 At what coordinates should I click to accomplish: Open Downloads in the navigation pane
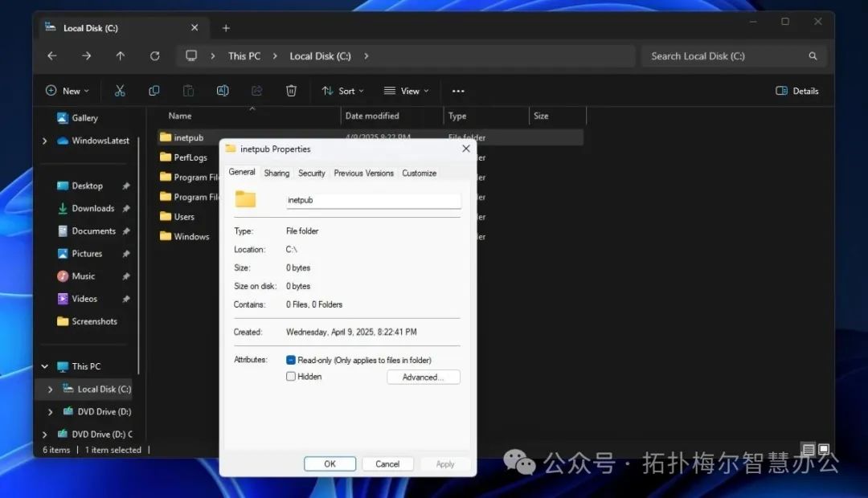[x=92, y=208]
